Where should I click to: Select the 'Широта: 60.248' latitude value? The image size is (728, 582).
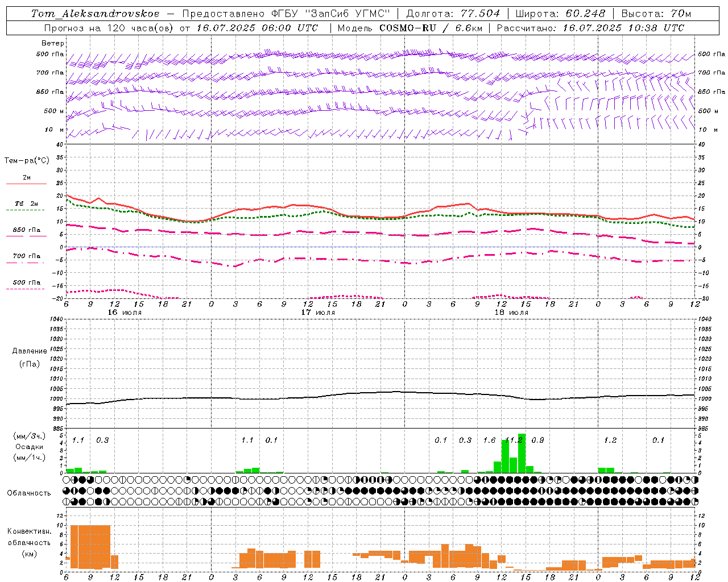click(x=561, y=14)
